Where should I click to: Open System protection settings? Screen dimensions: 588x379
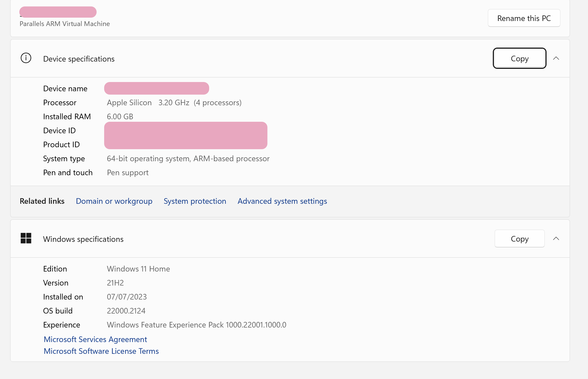pyautogui.click(x=195, y=201)
